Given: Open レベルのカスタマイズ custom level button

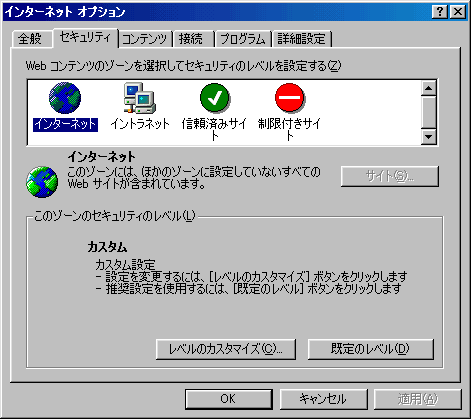Looking at the screenshot, I should coord(226,349).
